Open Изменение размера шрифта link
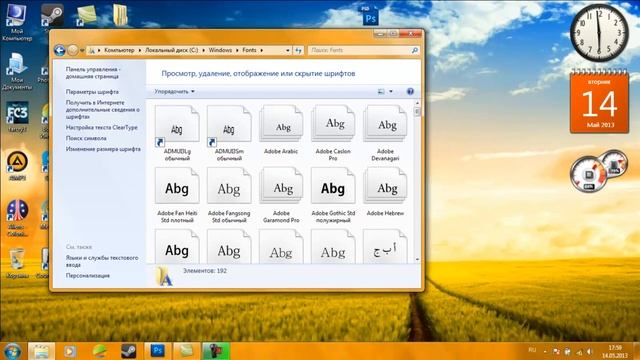The height and width of the screenshot is (360, 640). click(x=103, y=149)
